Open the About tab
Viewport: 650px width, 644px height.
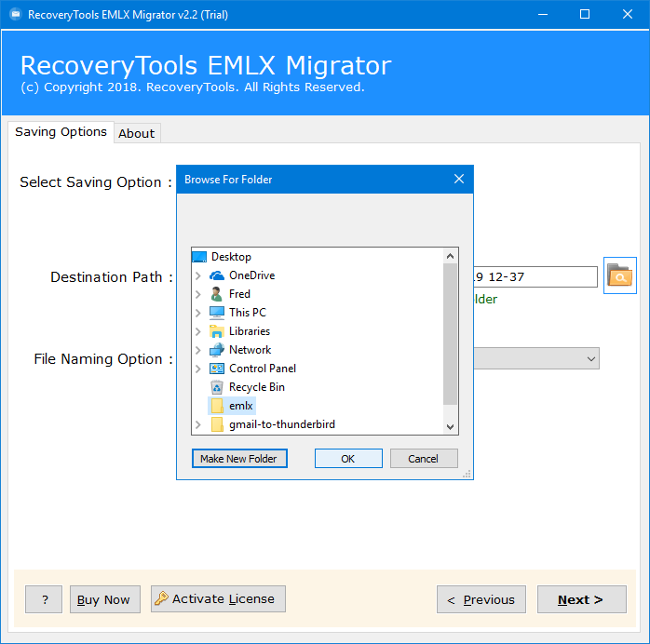pos(137,133)
